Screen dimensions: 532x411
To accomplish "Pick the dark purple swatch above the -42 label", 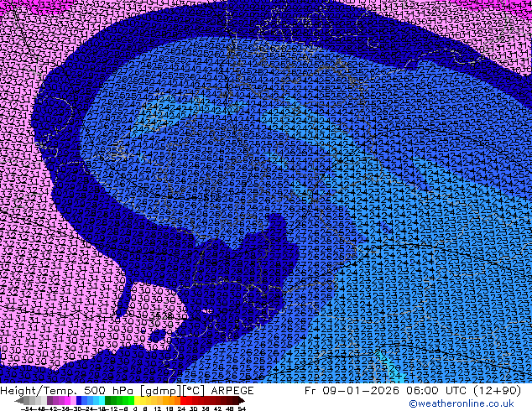I will [x=50, y=401].
